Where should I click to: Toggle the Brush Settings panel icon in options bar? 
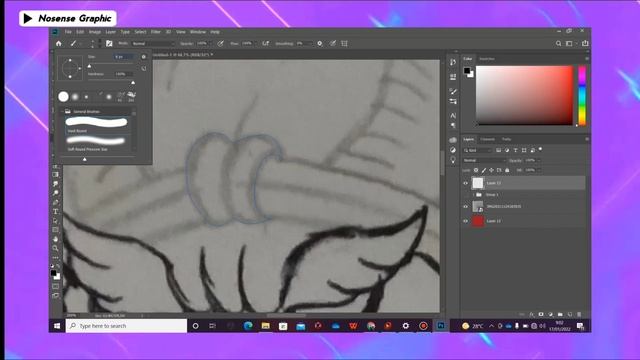109,44
